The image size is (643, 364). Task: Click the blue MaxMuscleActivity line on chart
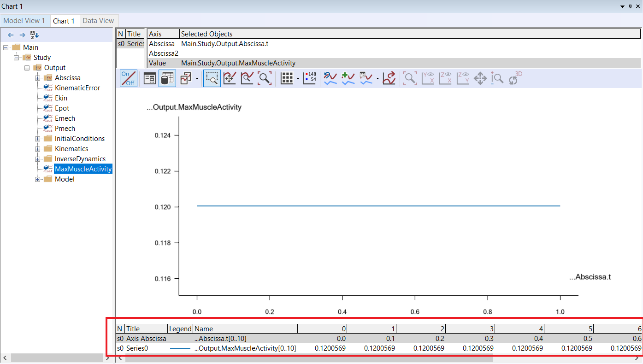click(x=378, y=206)
